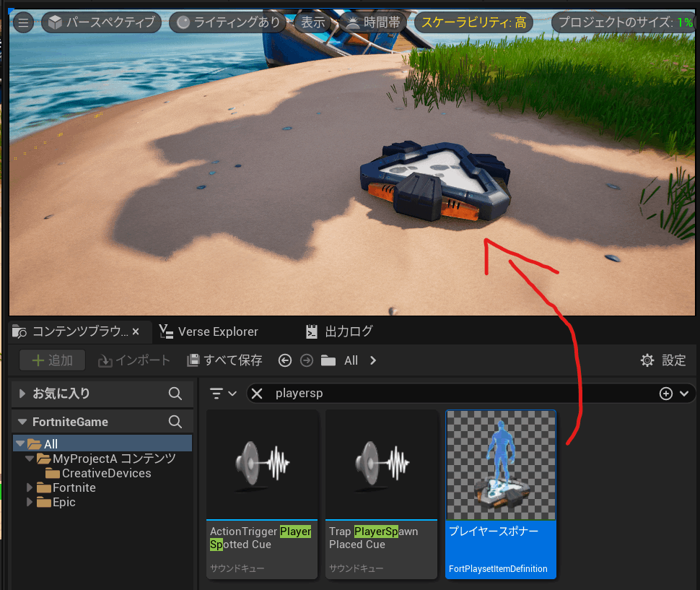The image size is (700, 590).
Task: Select Trap PlayerSpawn Placed Cue asset
Action: tap(381, 495)
